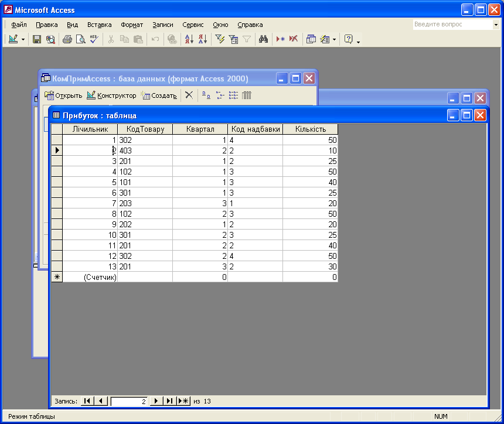The image size is (504, 424).
Task: Go to next record navigation button
Action: pyautogui.click(x=156, y=401)
